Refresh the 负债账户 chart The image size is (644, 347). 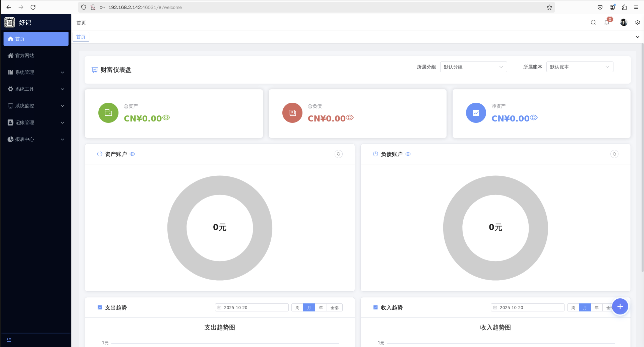point(614,154)
